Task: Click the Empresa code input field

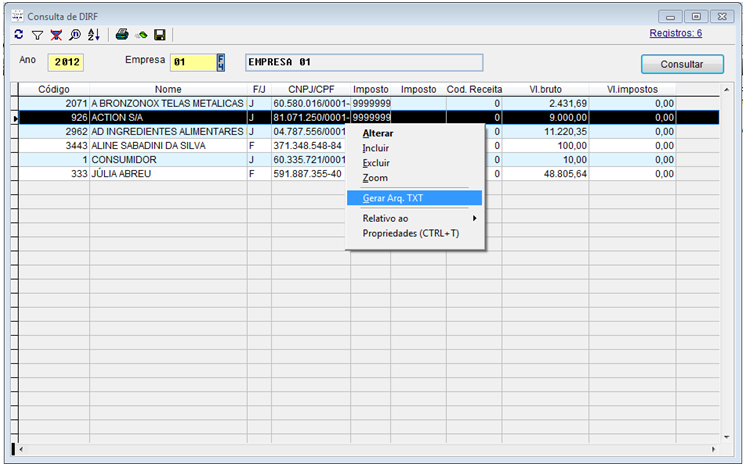Action: 192,62
